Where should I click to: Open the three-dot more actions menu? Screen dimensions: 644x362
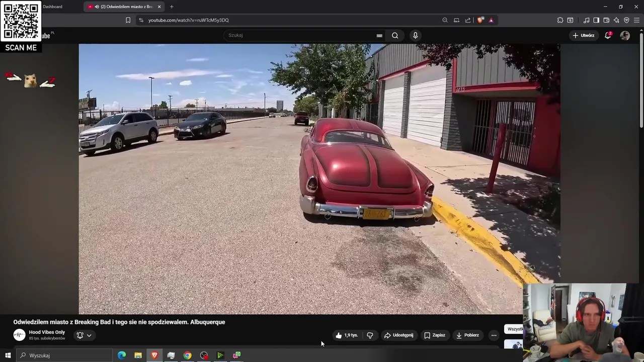pos(494,335)
